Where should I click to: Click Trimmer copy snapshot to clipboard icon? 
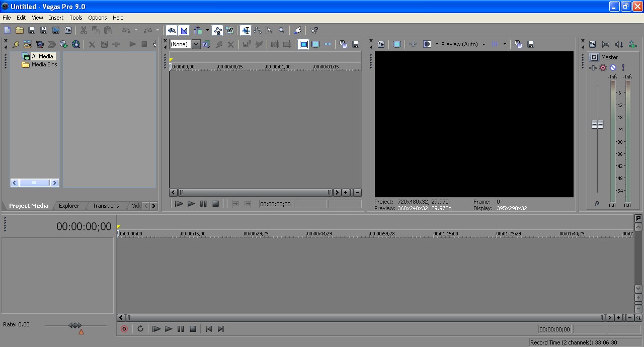point(344,44)
